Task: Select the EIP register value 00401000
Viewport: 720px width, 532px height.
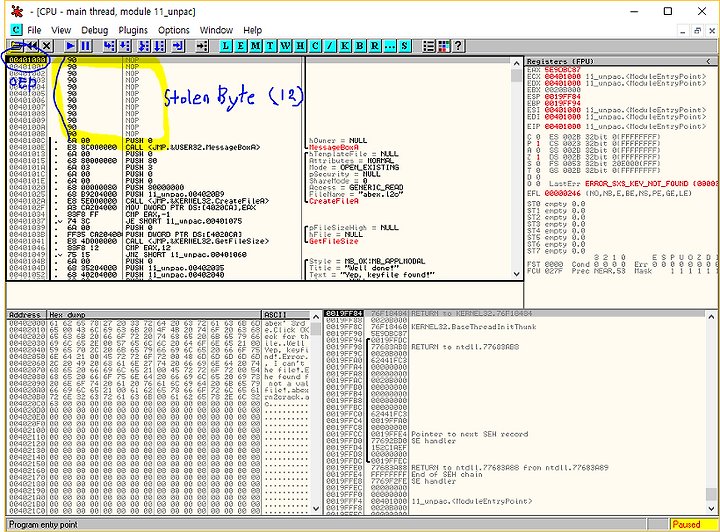Action: [x=562, y=126]
